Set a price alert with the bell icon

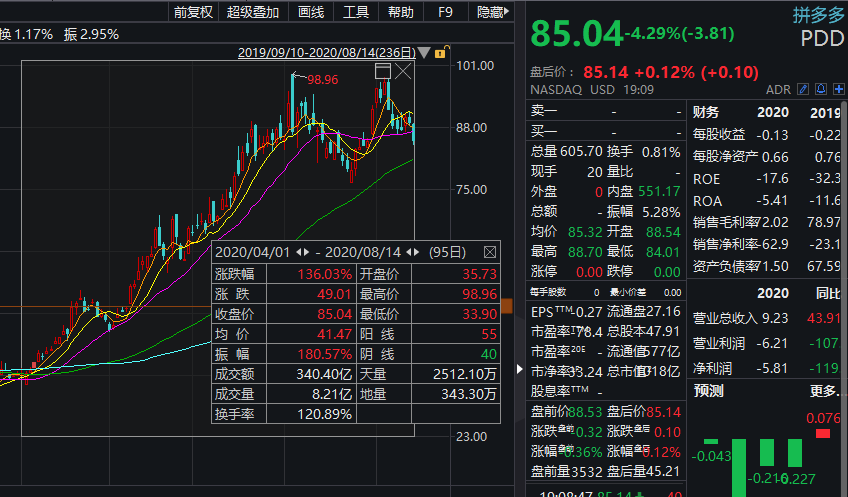821,89
